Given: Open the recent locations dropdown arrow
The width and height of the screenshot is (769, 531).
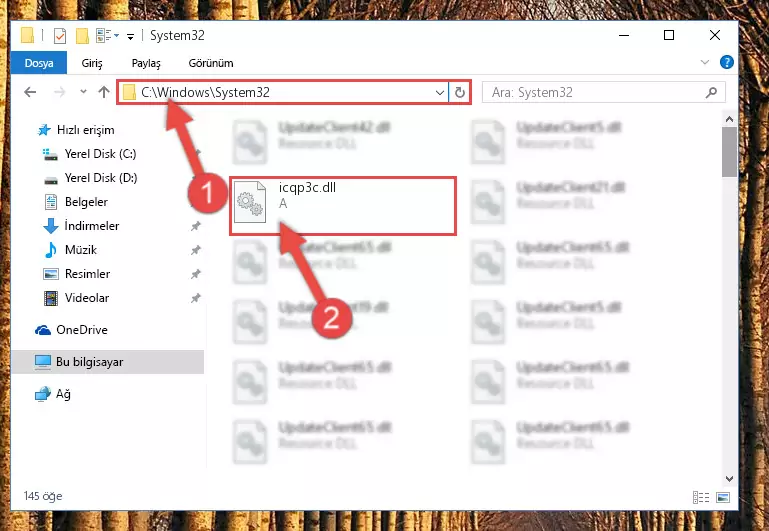Looking at the screenshot, I should 83,92.
